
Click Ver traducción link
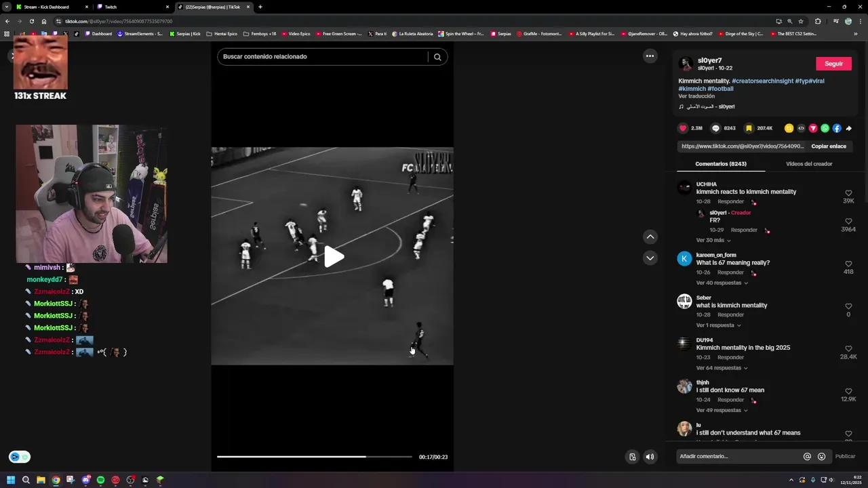pyautogui.click(x=696, y=96)
